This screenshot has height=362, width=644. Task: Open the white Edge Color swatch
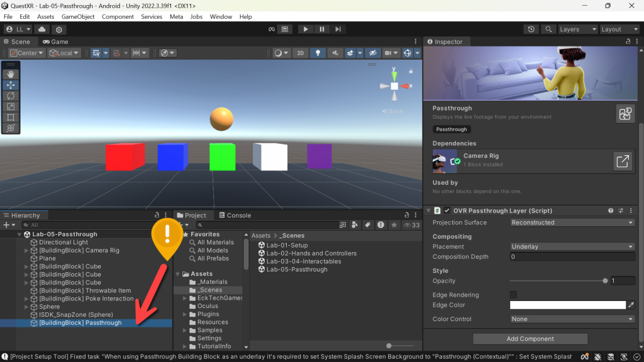click(568, 305)
